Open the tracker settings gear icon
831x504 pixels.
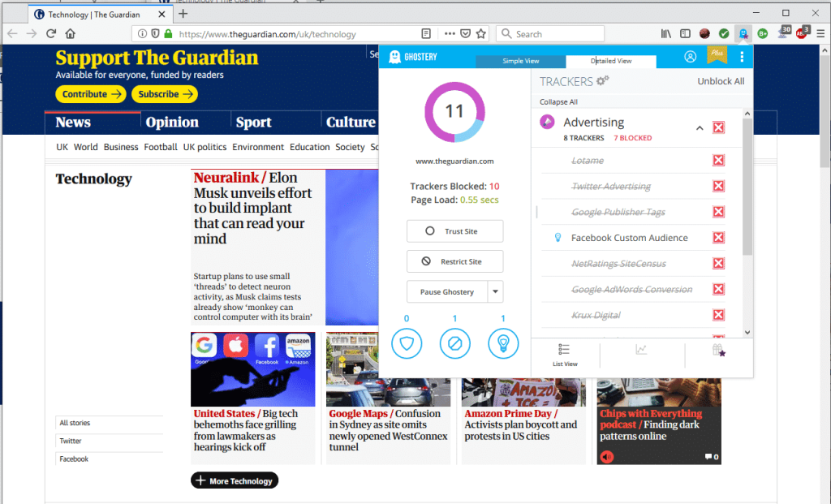point(603,81)
